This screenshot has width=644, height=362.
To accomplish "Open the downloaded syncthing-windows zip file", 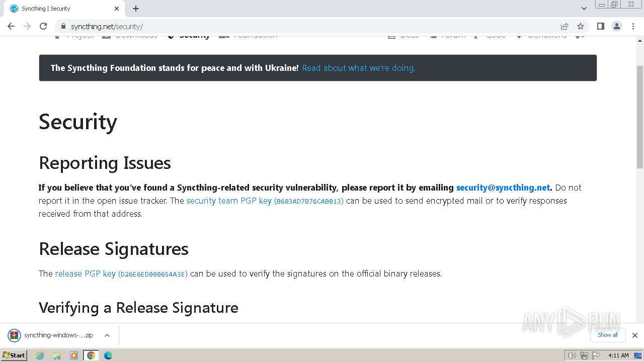I will (58, 335).
